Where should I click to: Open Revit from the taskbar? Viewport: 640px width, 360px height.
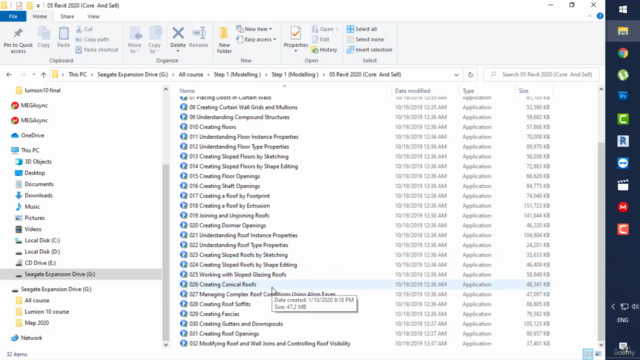tap(623, 141)
